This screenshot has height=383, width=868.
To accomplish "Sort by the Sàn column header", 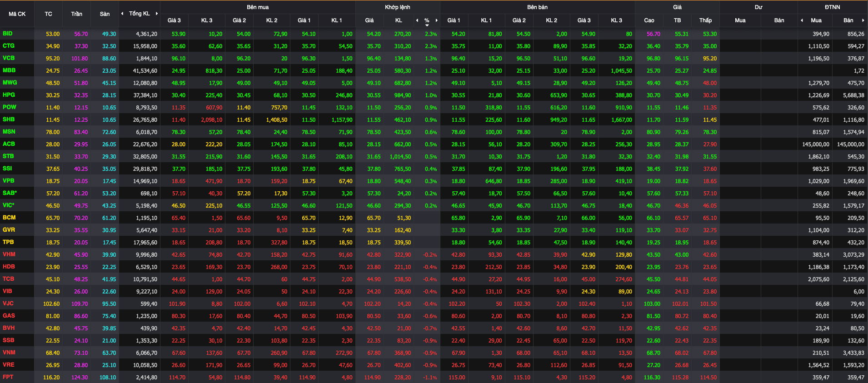I will click(x=105, y=14).
